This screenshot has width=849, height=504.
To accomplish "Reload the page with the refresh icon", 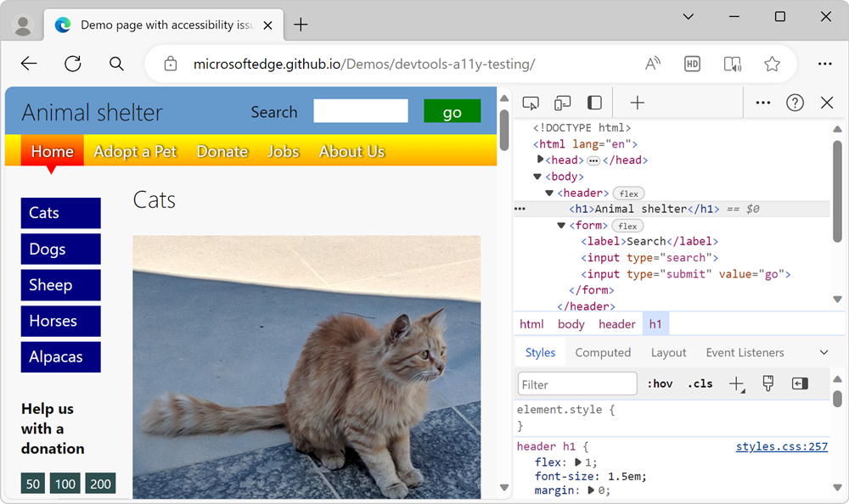I will click(x=72, y=64).
